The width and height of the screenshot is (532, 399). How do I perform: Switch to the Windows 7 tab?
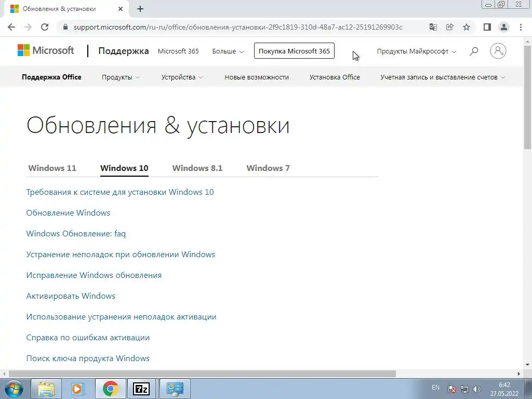268,168
